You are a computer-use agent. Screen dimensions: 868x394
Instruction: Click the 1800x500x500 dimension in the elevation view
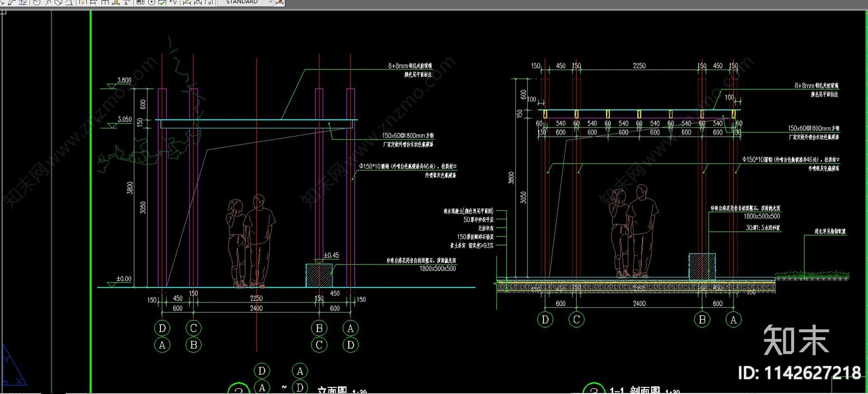pyautogui.click(x=437, y=269)
